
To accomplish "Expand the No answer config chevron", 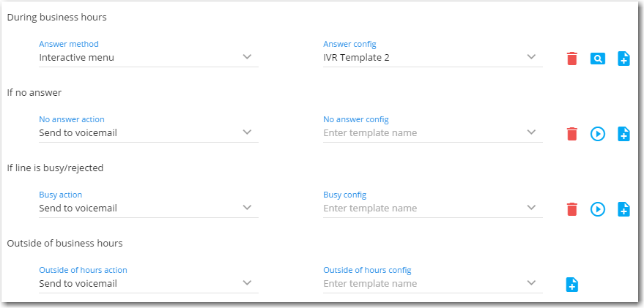I will click(531, 132).
